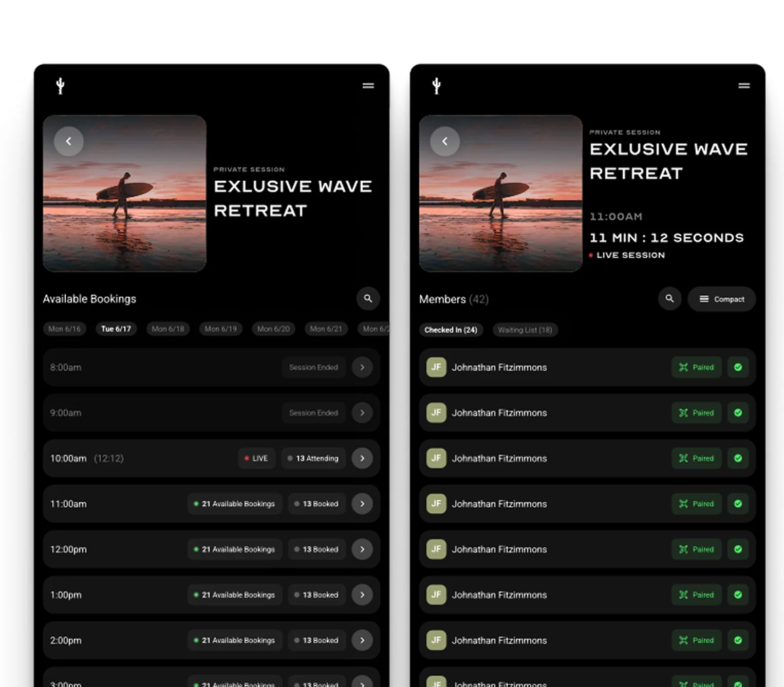Screen dimensions: 784x687
Task: Click 21 Available Bookings on 1:00pm row
Action: [x=235, y=595]
